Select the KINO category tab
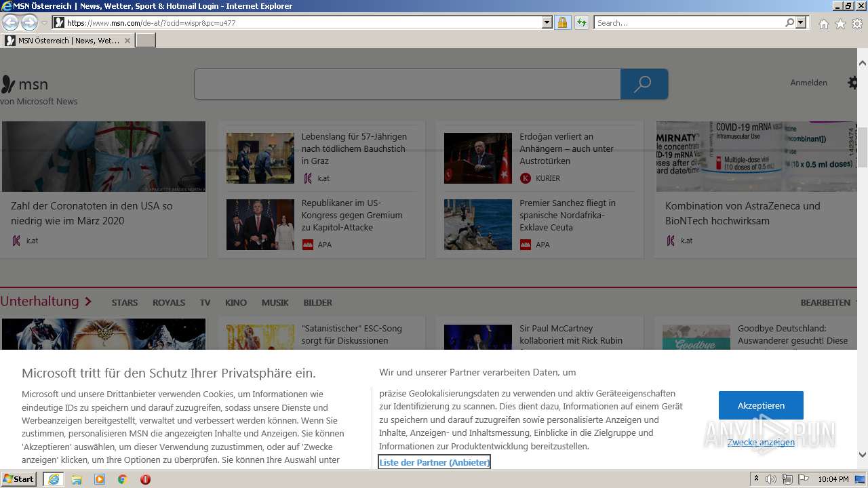Image resolution: width=868 pixels, height=488 pixels. [236, 302]
